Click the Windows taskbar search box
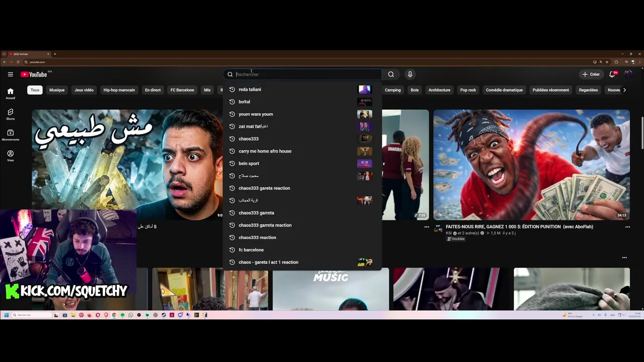The image size is (644, 362). point(31,315)
